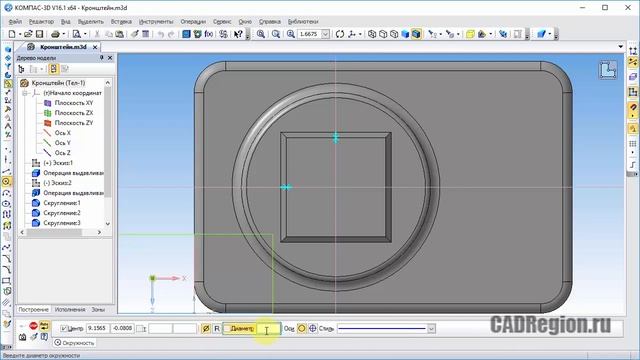Click the Окружность property tab
The image size is (640, 360).
click(x=74, y=343)
